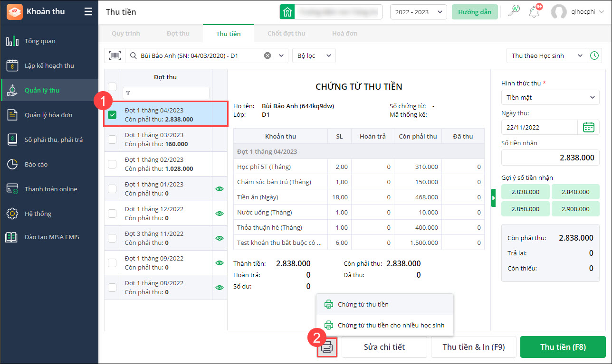Pick suggested amount 2.850.000
This screenshot has height=364, width=612.
point(526,209)
